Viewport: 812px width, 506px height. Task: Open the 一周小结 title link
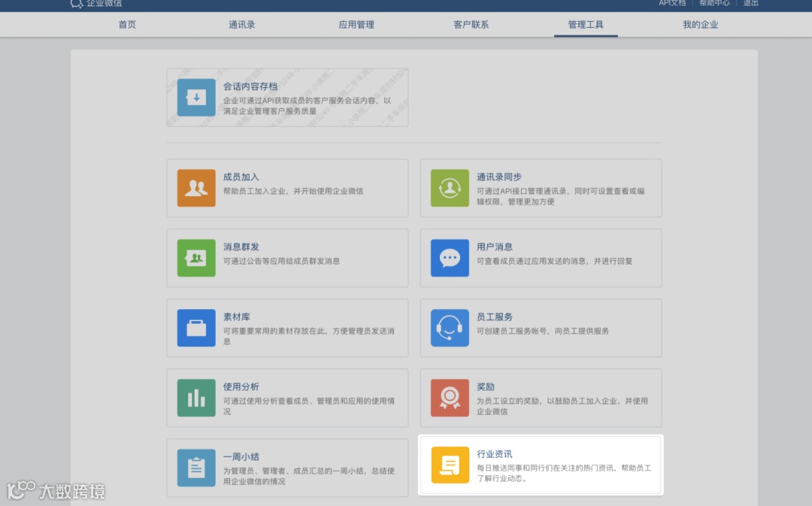tap(241, 457)
